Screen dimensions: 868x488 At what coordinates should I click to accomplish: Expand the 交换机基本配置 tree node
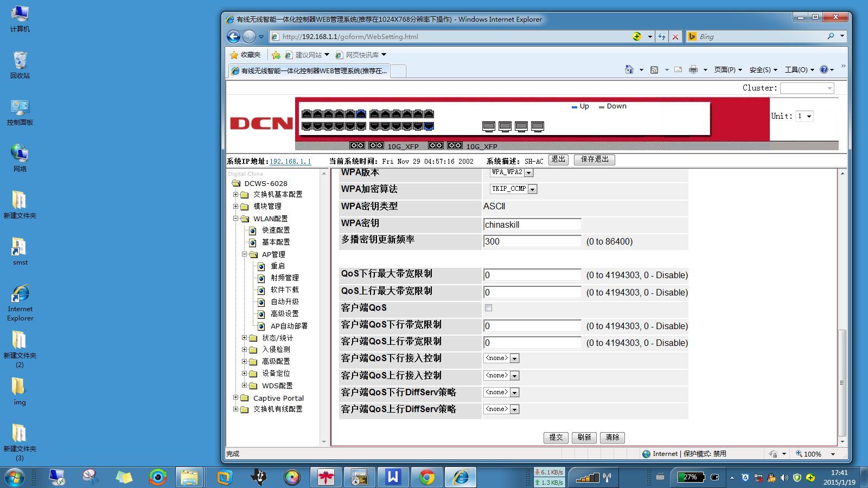[236, 194]
